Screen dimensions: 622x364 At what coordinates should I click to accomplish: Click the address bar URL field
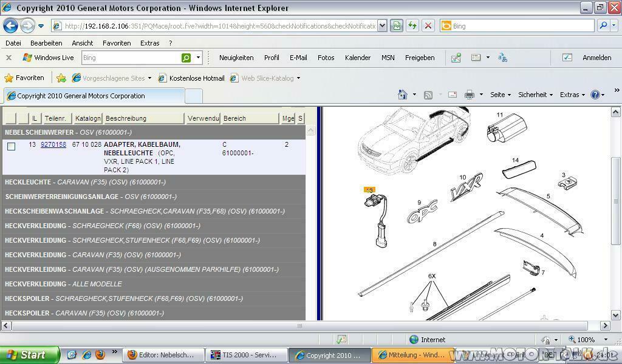point(214,26)
